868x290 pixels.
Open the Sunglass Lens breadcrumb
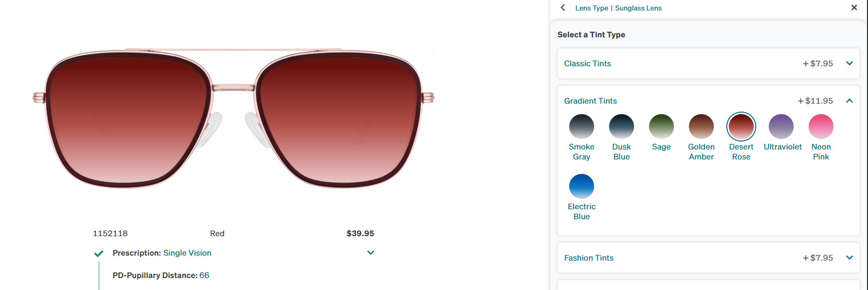pos(639,8)
